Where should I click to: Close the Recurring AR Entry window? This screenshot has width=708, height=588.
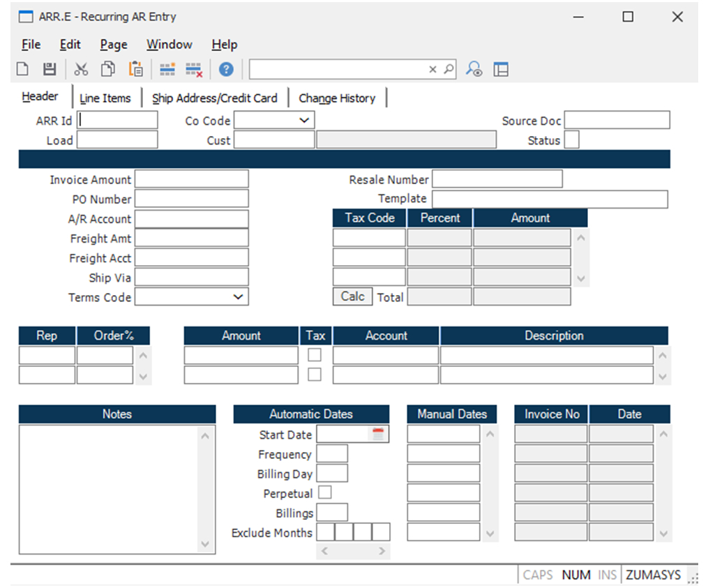pos(677,17)
